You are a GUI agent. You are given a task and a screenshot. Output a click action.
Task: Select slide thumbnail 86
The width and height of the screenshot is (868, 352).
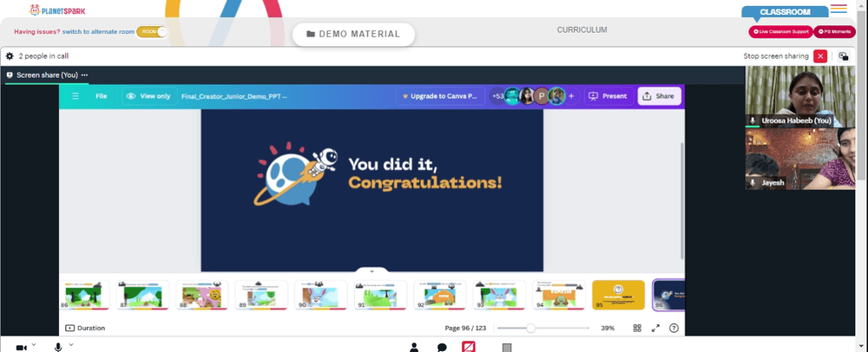pos(84,295)
